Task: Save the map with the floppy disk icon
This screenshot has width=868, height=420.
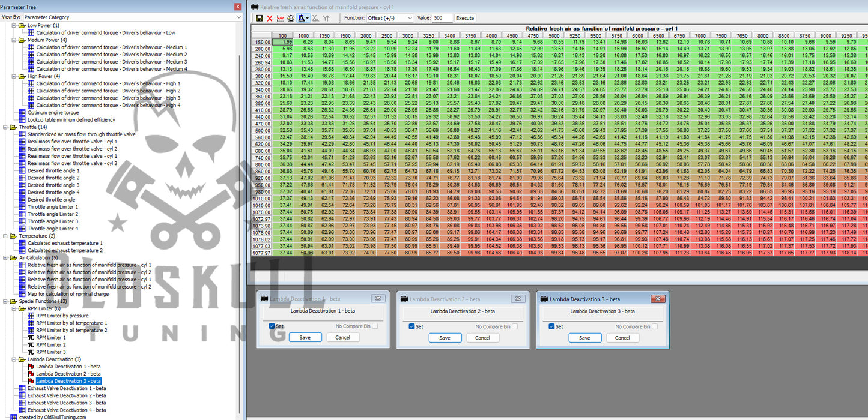Action: tap(259, 18)
